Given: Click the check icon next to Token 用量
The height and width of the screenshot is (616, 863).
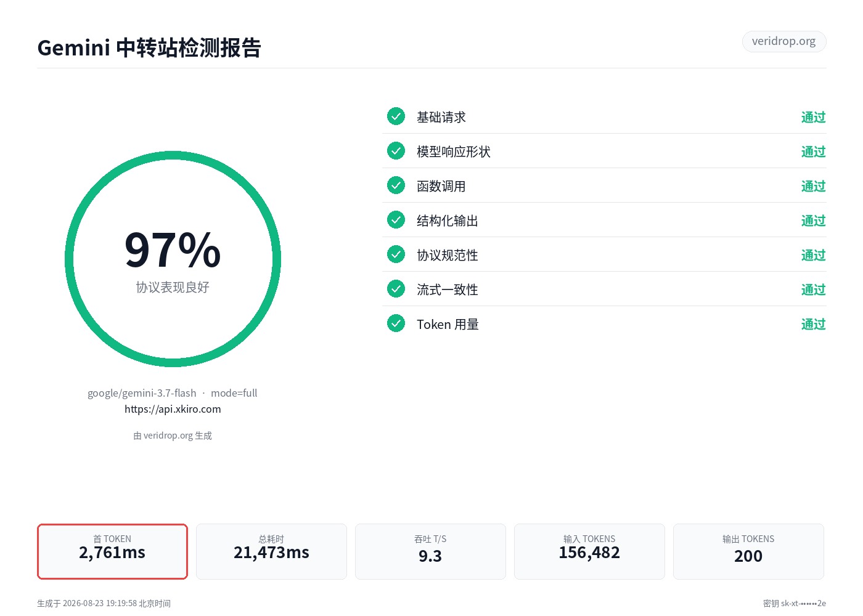Looking at the screenshot, I should point(396,323).
